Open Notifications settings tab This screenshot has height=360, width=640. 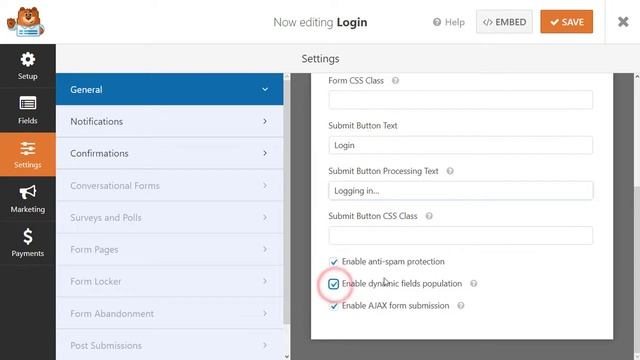[x=169, y=121]
